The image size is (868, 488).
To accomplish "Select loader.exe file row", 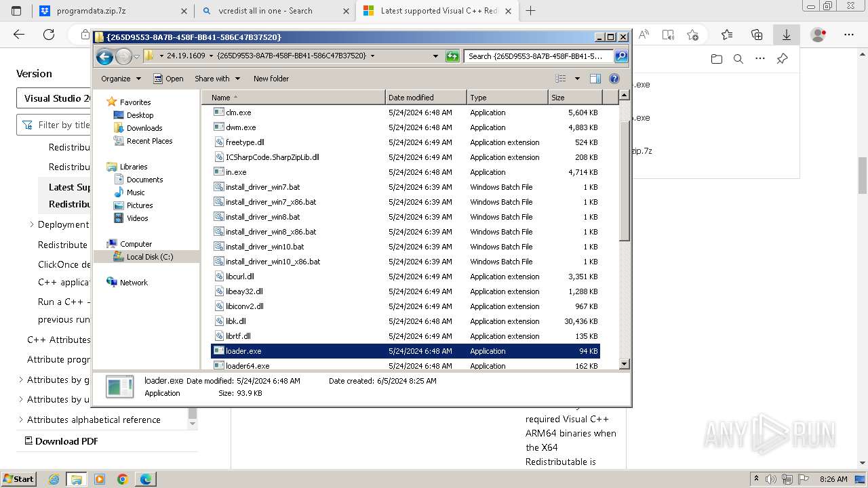I will 406,351.
